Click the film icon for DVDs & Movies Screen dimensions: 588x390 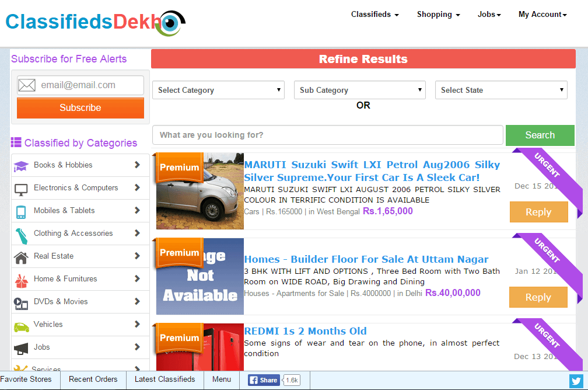(20, 304)
